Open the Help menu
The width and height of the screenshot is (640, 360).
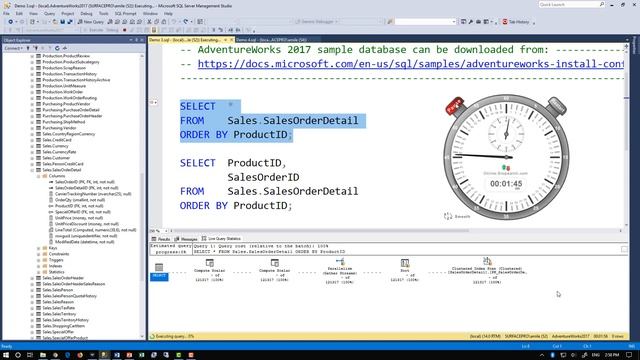tap(168, 13)
